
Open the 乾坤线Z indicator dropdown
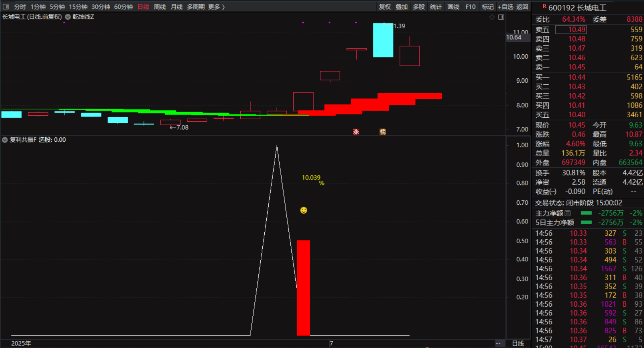click(x=68, y=17)
